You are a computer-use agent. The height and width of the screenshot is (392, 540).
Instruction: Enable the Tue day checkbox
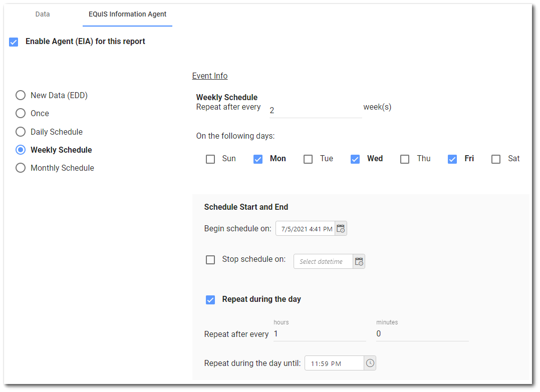(309, 159)
